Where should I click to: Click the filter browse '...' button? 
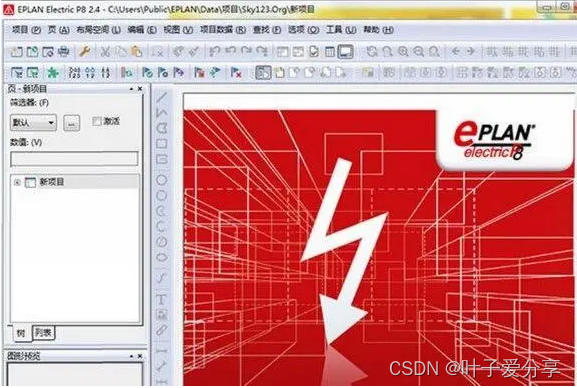pyautogui.click(x=71, y=123)
